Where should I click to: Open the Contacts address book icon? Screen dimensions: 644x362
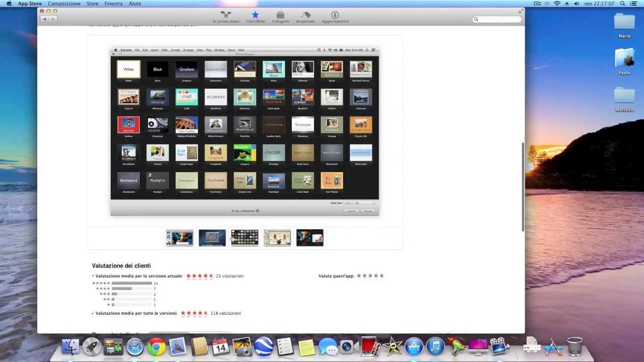pyautogui.click(x=200, y=347)
